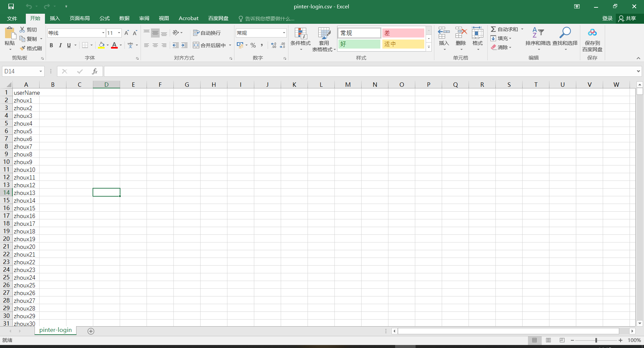This screenshot has width=644, height=348.
Task: Open font name dropdown (等线)
Action: [103, 33]
